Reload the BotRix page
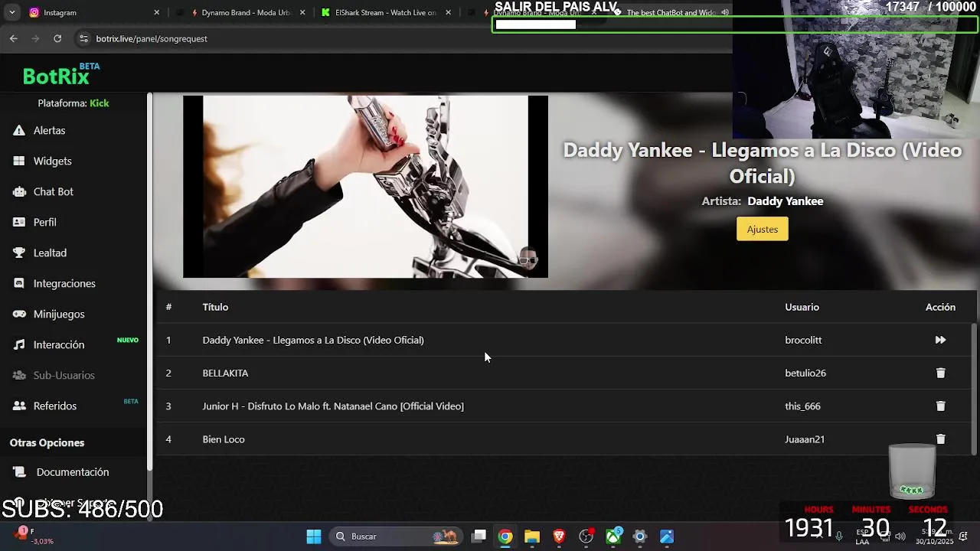The width and height of the screenshot is (980, 551). coord(57,38)
